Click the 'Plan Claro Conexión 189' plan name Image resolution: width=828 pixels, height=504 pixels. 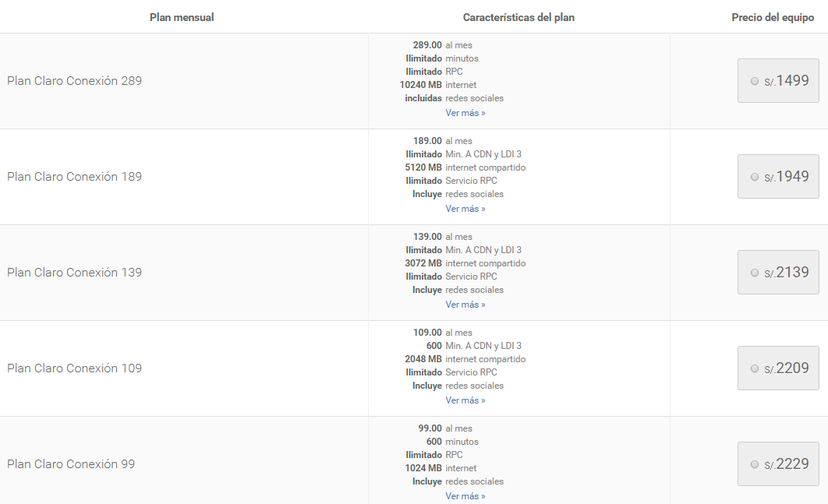pos(74,177)
